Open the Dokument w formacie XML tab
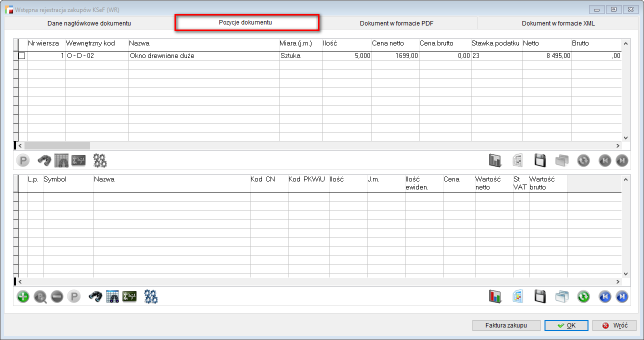The height and width of the screenshot is (340, 644). (x=558, y=23)
